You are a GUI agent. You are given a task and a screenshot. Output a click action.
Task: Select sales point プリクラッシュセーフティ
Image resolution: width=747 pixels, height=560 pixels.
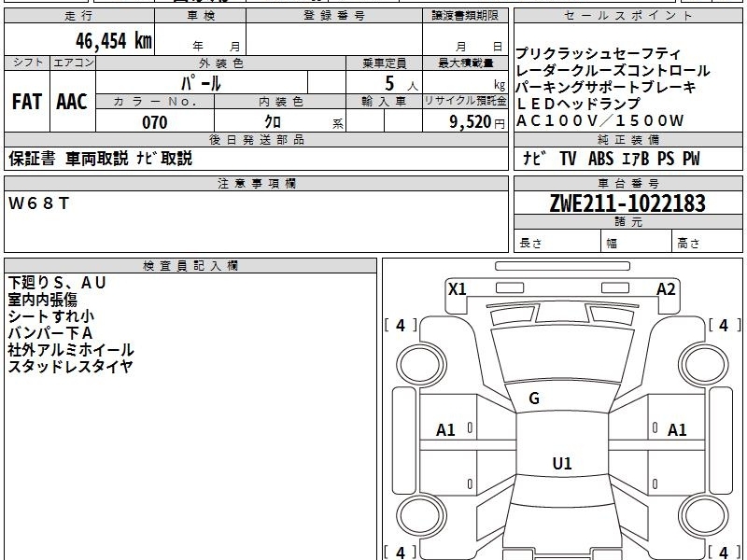598,53
